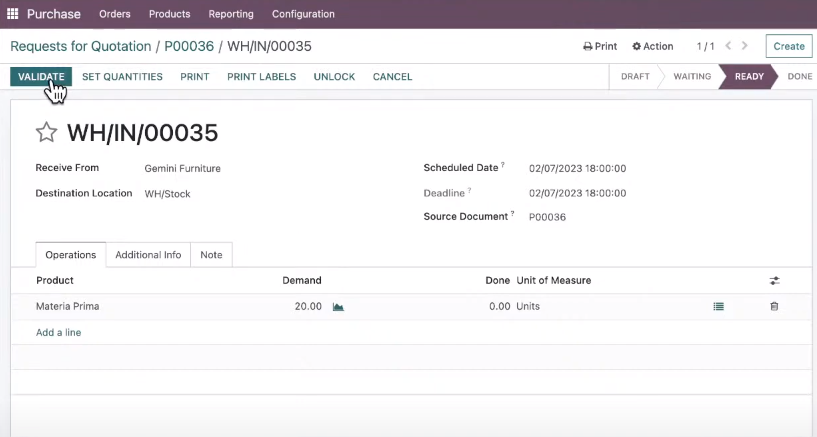Screen dimensions: 817x437
Task: Open the Reporting menu
Action: point(231,14)
